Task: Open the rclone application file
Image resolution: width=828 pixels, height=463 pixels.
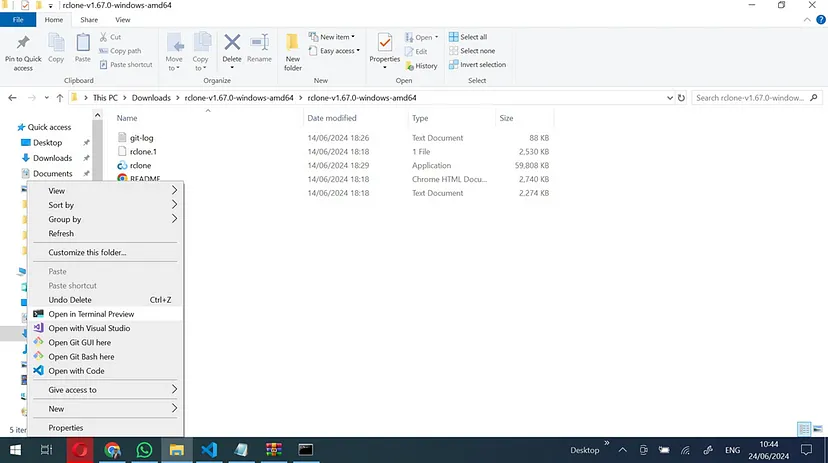Action: click(x=140, y=165)
